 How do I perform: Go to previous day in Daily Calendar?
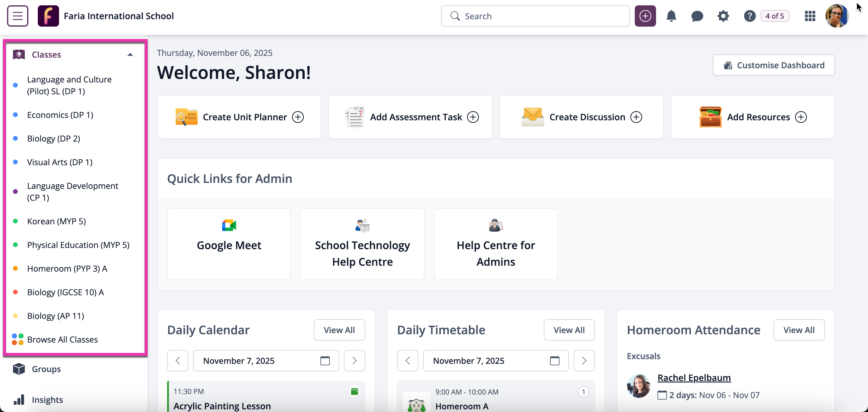[x=177, y=360]
